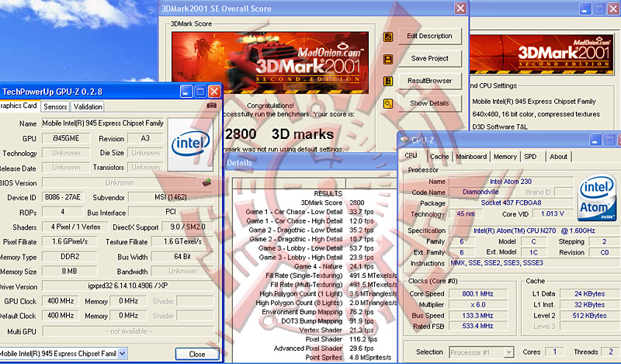Click the Intel Atom 230 name value
This screenshot has height=364, width=621.
511,182
